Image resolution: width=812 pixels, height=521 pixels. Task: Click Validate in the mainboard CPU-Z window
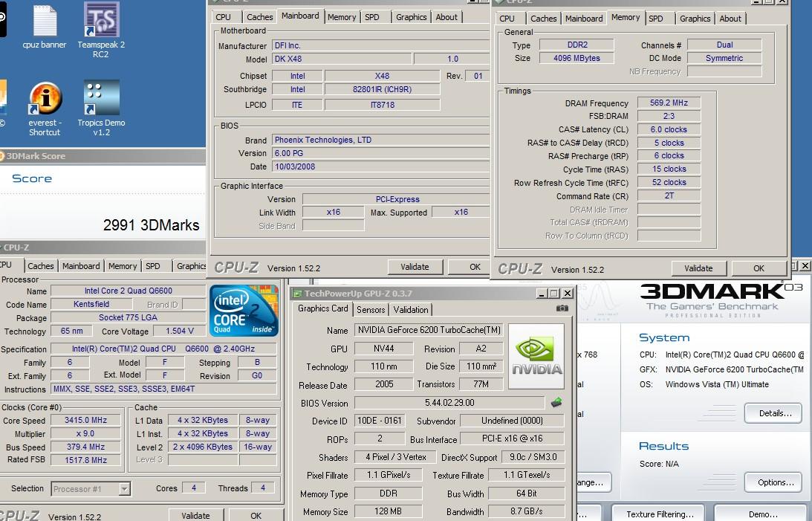point(415,268)
